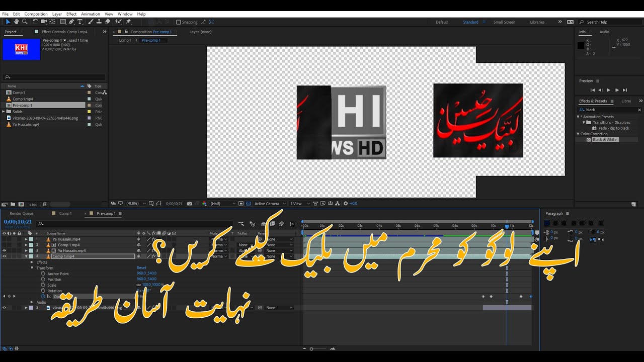Expand layer 1 Ya Hussain.mp4 properties

[26, 239]
